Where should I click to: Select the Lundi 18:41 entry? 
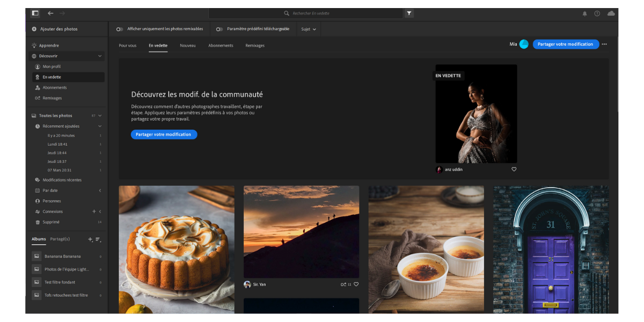pyautogui.click(x=57, y=144)
